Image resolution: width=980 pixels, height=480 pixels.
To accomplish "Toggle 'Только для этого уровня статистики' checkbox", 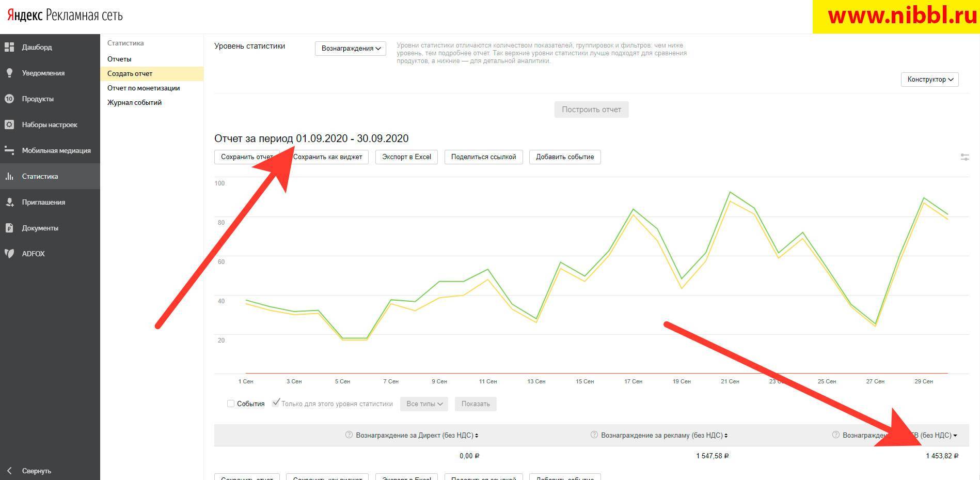I will [x=276, y=403].
